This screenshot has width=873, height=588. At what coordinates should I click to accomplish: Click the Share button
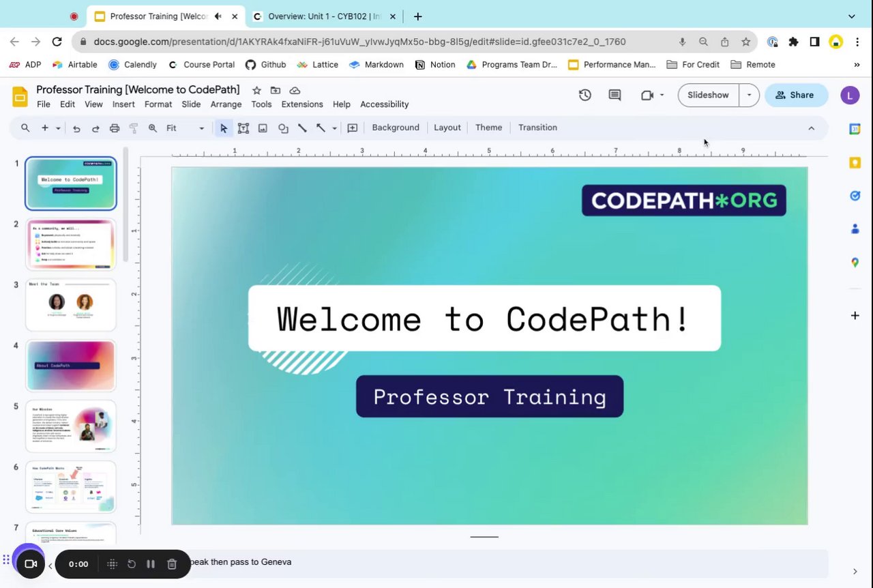click(796, 95)
